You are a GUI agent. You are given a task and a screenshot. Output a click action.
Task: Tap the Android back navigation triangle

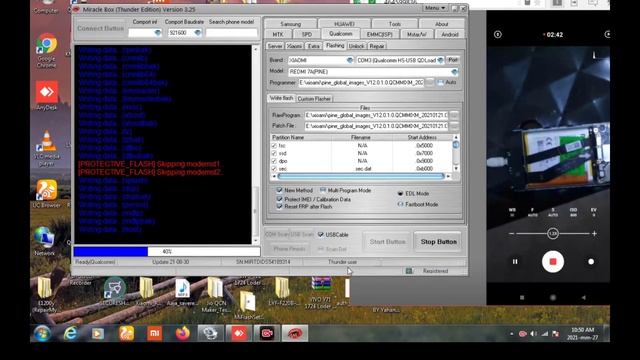[x=584, y=298]
